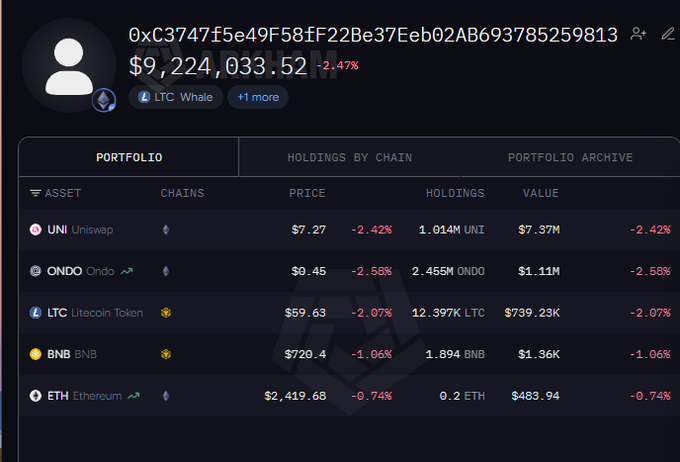Click the pink Uniswap token icon
The width and height of the screenshot is (680, 462).
coord(36,229)
